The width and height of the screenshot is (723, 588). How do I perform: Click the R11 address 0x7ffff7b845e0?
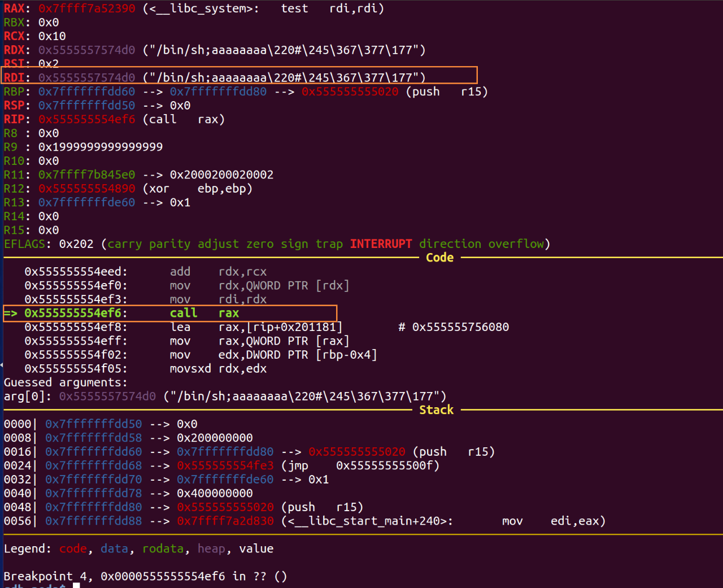click(x=86, y=175)
